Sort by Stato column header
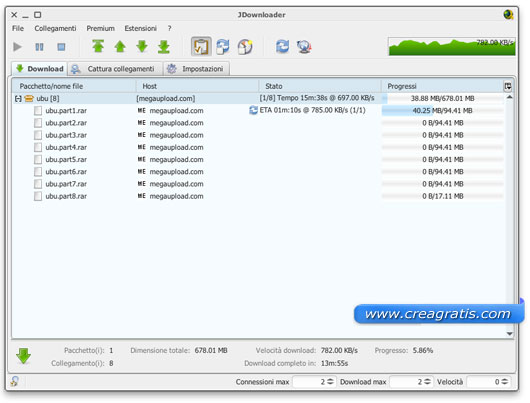The width and height of the screenshot is (530, 403). (320, 86)
